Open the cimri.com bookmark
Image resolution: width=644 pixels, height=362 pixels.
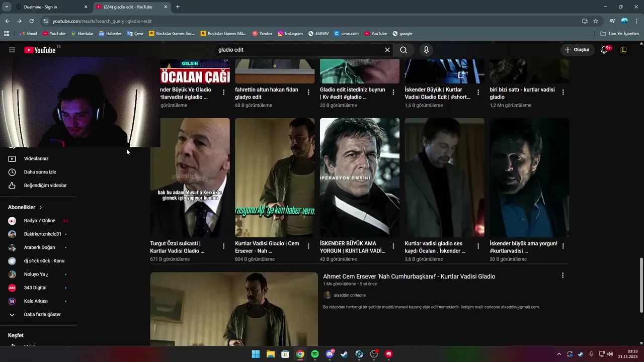tap(346, 34)
